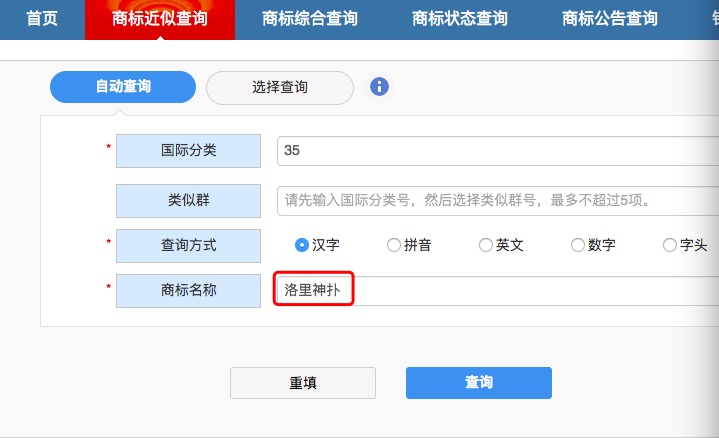Image resolution: width=719 pixels, height=438 pixels.
Task: Open the 商标公告查询 tab
Action: 610,19
